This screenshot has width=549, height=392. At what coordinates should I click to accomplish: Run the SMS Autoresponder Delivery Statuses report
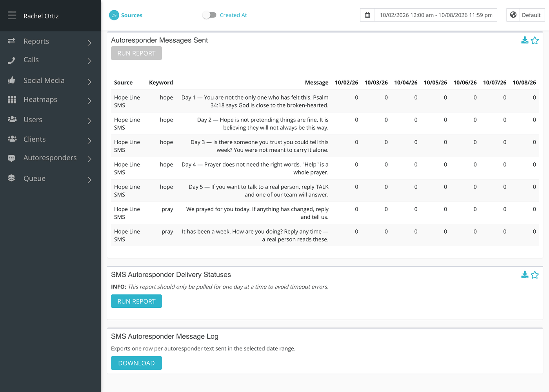tap(136, 301)
